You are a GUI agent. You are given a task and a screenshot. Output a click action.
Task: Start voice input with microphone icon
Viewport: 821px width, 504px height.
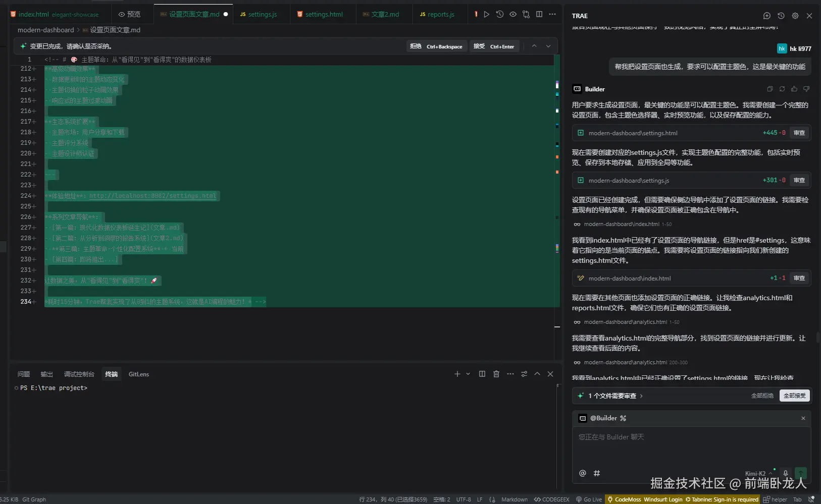pos(785,473)
